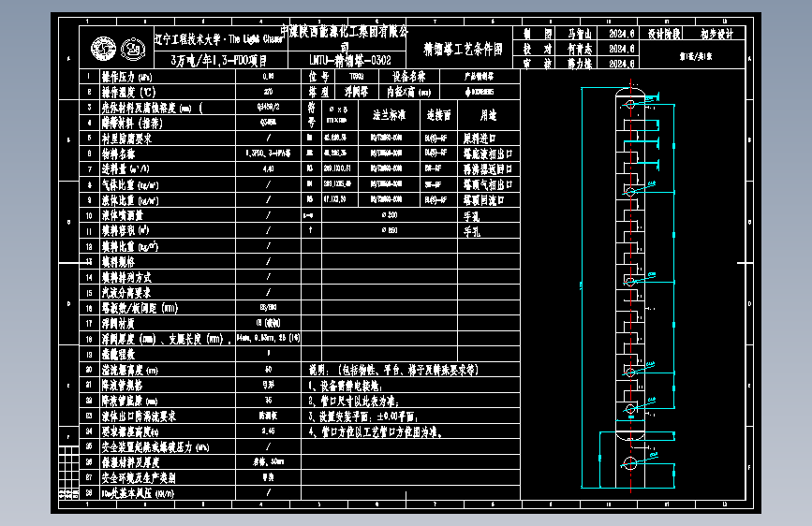This screenshot has height=526, width=812.
Task: Click the nozzle usage '塔底液相出口'
Action: click(488, 153)
